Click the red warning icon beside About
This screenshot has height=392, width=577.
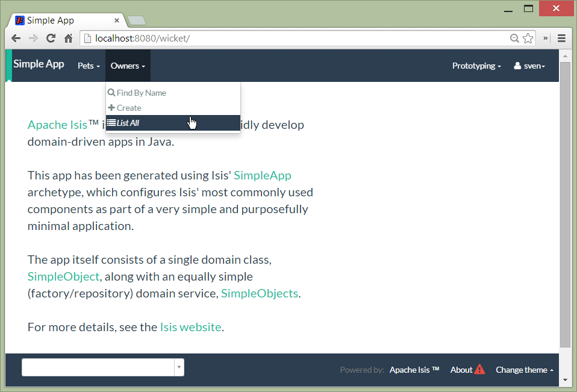[479, 369]
